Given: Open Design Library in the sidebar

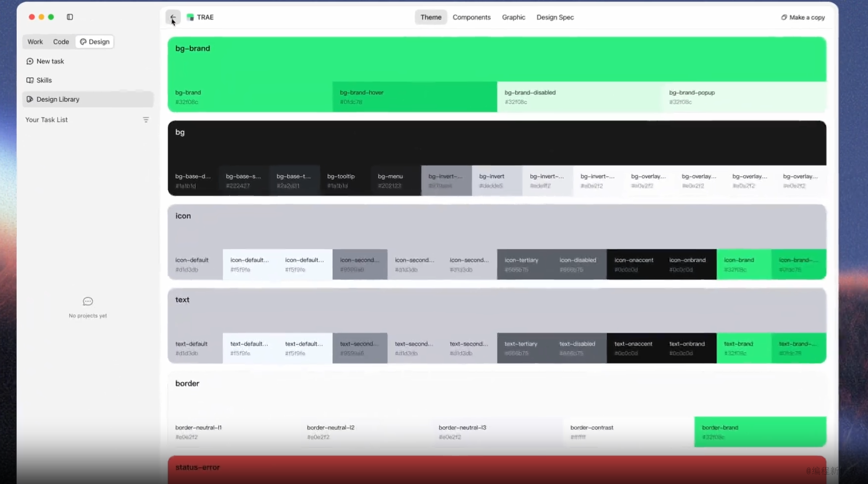Looking at the screenshot, I should (88, 99).
